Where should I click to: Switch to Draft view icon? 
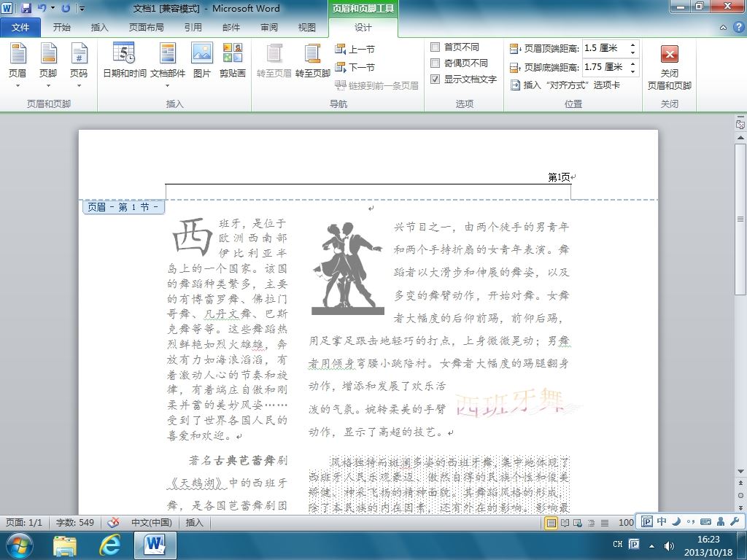click(605, 523)
